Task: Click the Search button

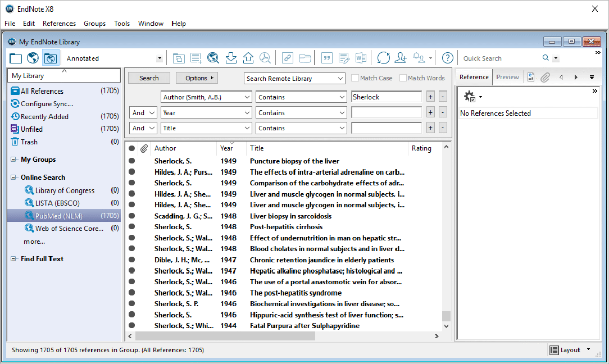Action: tap(149, 78)
